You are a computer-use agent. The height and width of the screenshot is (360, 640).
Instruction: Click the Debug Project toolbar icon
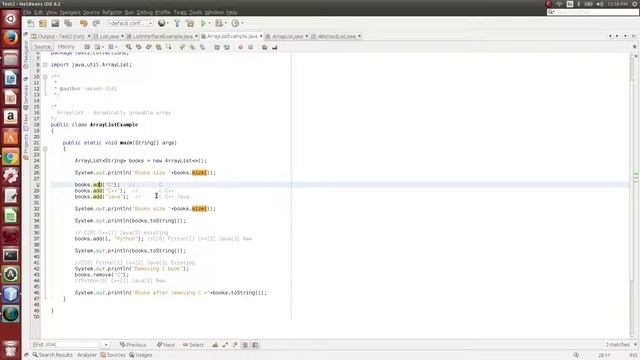pyautogui.click(x=219, y=24)
